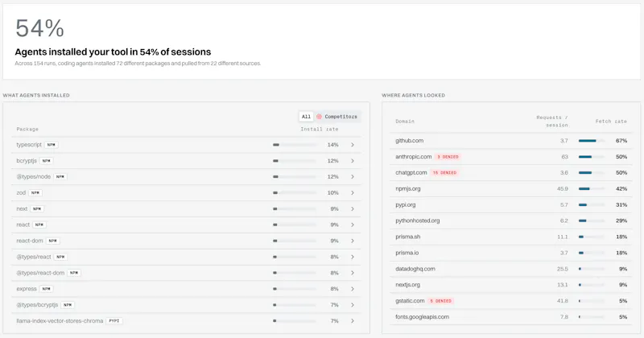Select the pypi.org domain row
The width and height of the screenshot is (644, 338).
(511, 205)
